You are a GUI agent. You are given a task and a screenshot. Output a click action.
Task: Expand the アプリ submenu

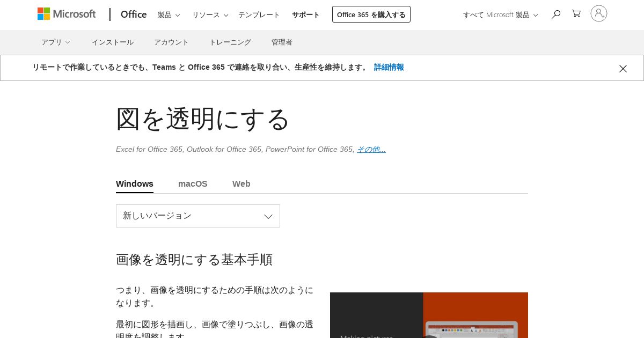[x=56, y=42]
